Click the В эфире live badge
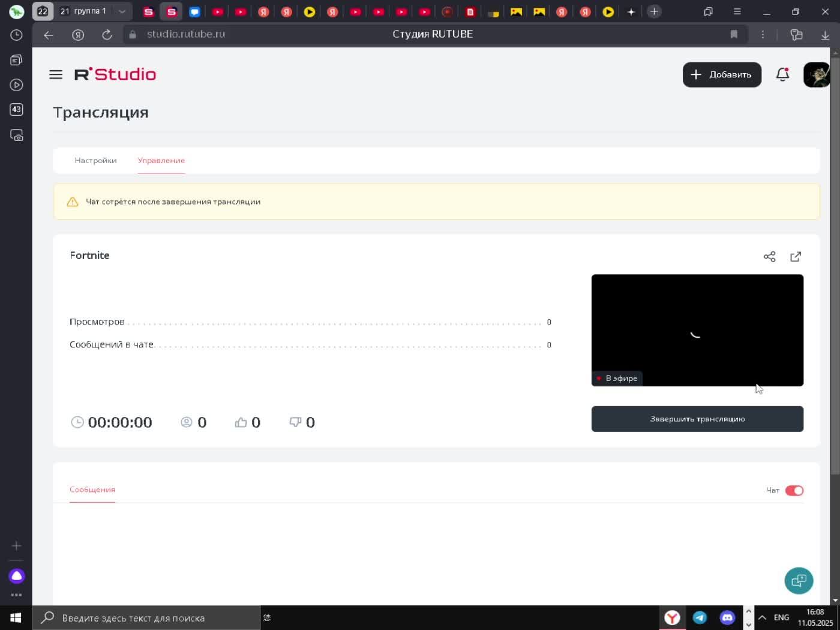The width and height of the screenshot is (840, 630). click(617, 378)
